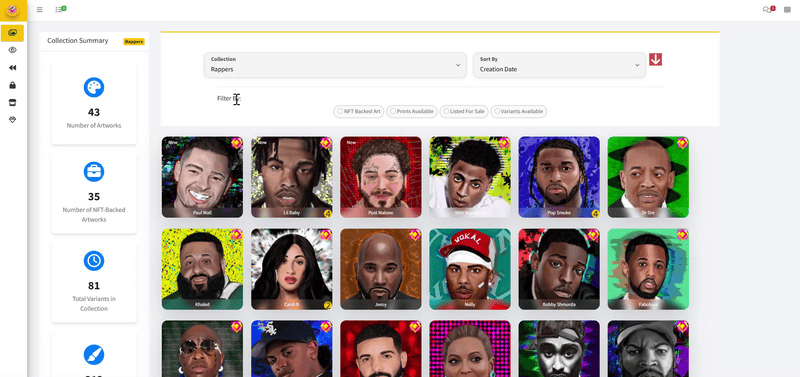The height and width of the screenshot is (377, 800).
Task: Click the clock icon above Total Variants
Action: pyautogui.click(x=94, y=261)
